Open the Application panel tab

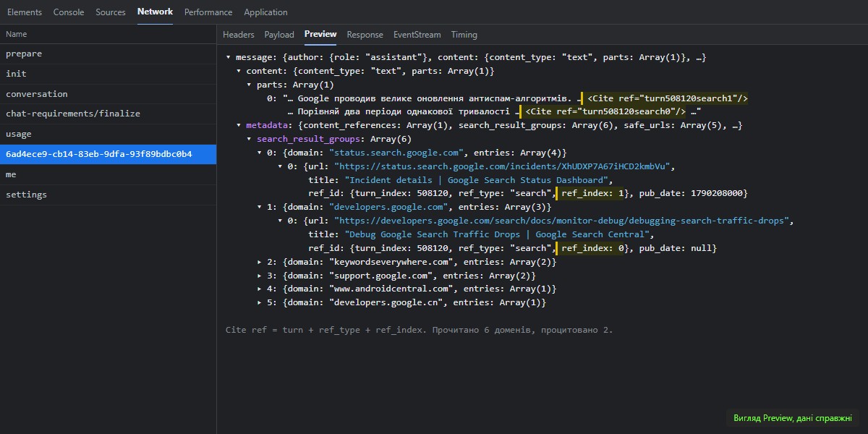265,12
